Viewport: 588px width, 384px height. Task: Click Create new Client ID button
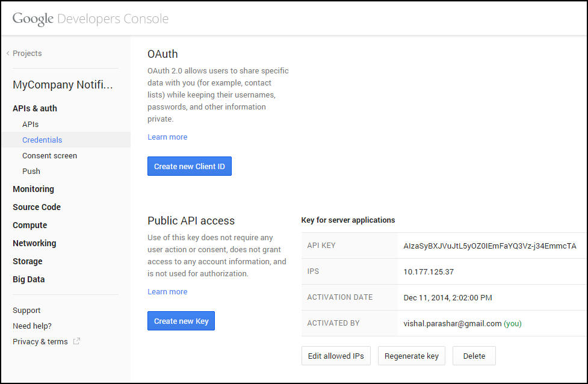click(x=190, y=166)
